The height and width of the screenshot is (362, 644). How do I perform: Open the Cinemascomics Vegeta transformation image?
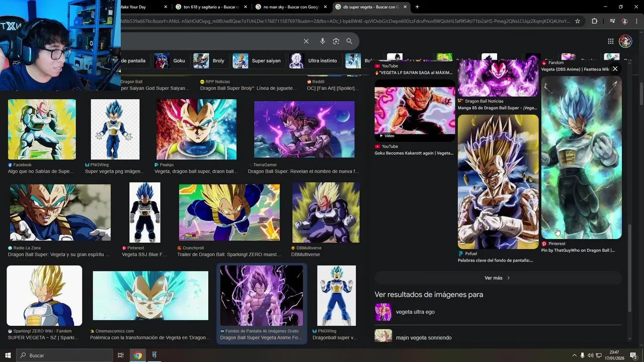tap(150, 296)
